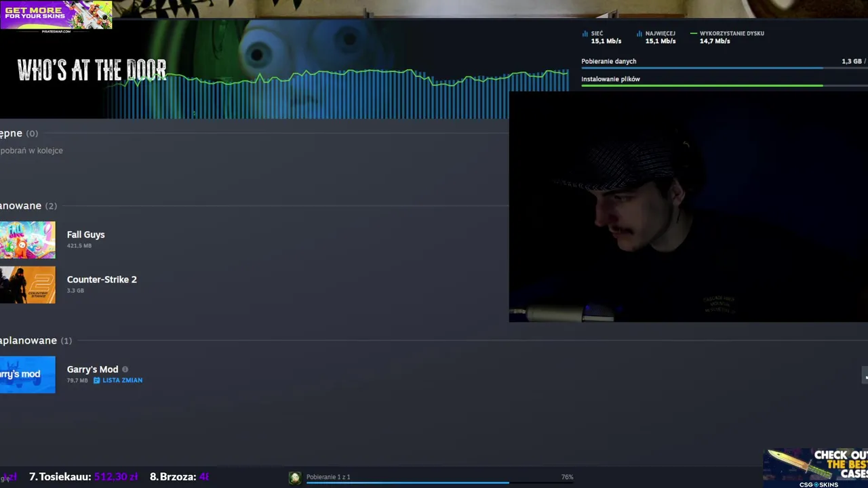
Task: Click the 79,7 MB size under Garry's Mod
Action: tap(77, 380)
